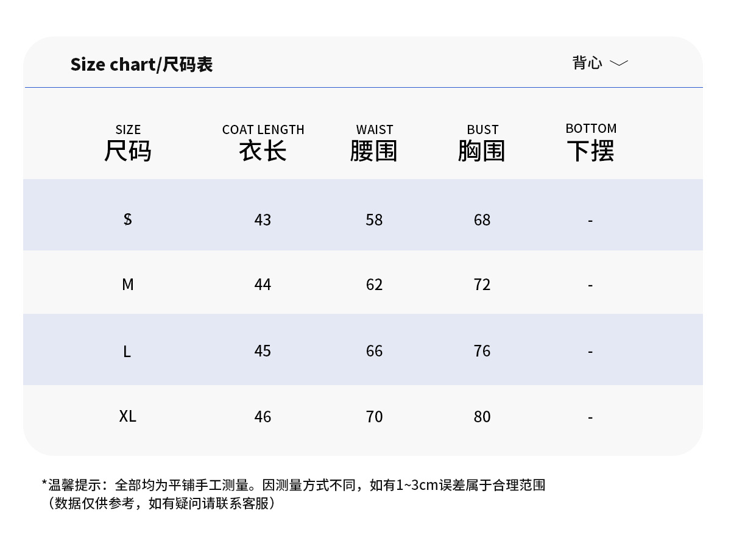This screenshot has height=560, width=731.
Task: Click coat length value 46
Action: [263, 417]
